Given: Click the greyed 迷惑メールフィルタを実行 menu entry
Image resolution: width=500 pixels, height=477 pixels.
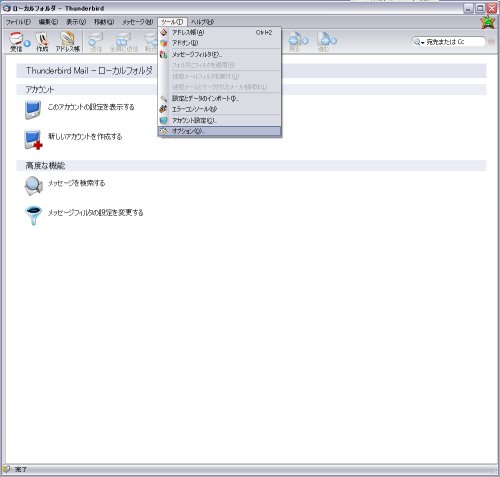Looking at the screenshot, I should click(219, 76).
